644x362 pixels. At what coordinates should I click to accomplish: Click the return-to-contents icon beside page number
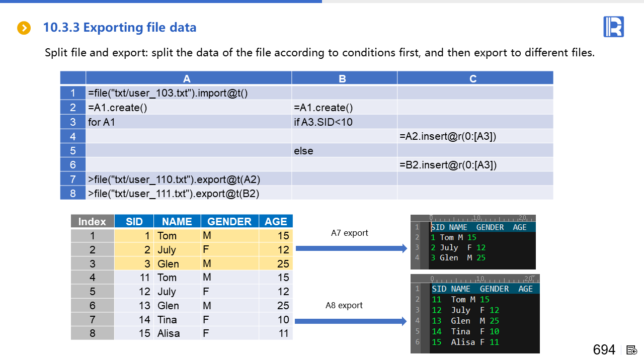[x=632, y=350]
